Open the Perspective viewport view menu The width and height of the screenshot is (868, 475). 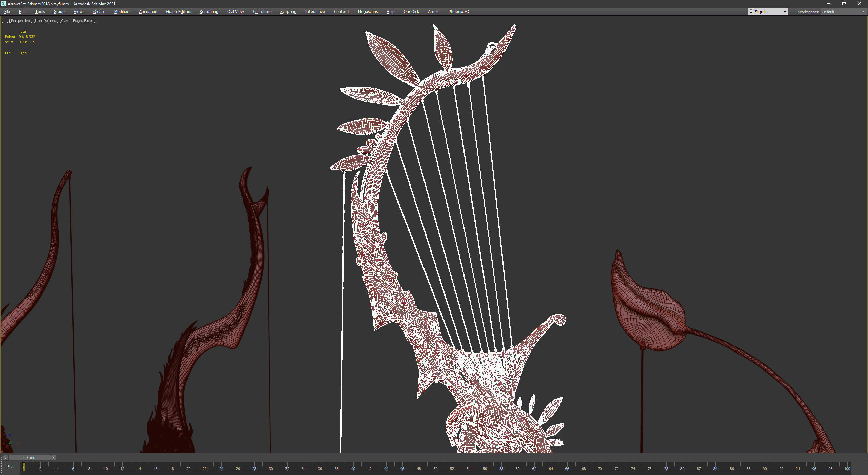pos(20,21)
